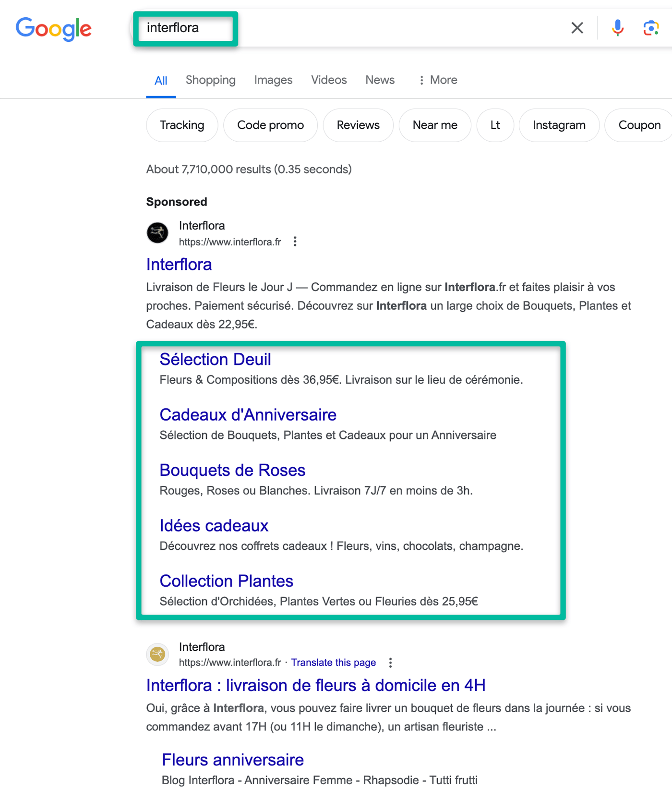The width and height of the screenshot is (672, 800).
Task: Expand the More search options menu
Action: 438,80
